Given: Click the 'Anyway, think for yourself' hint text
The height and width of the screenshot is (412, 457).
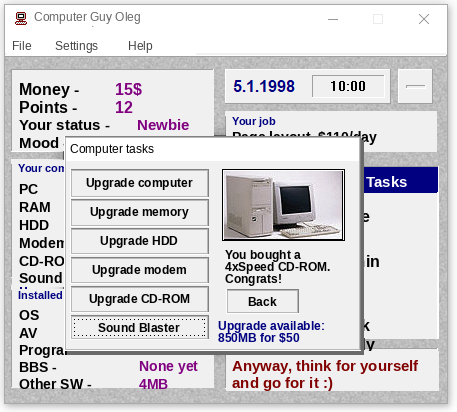Looking at the screenshot, I should 325,374.
